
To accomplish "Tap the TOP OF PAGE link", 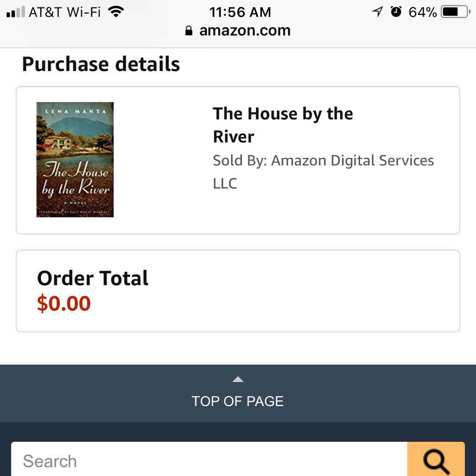I will pos(238,401).
